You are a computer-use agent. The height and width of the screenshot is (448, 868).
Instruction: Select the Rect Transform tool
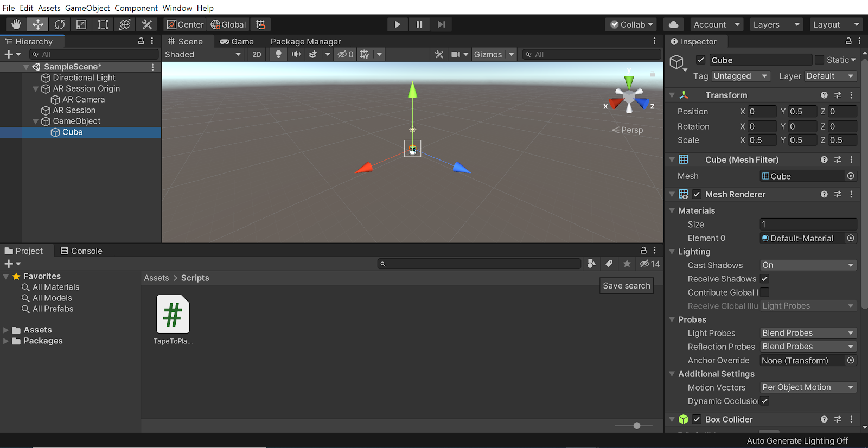click(103, 24)
